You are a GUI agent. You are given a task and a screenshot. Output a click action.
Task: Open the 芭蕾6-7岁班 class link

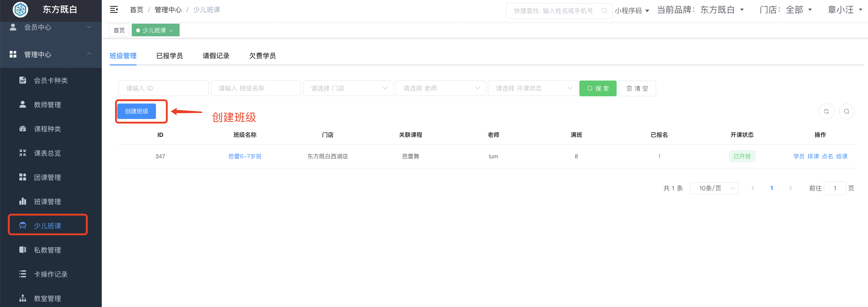(245, 156)
